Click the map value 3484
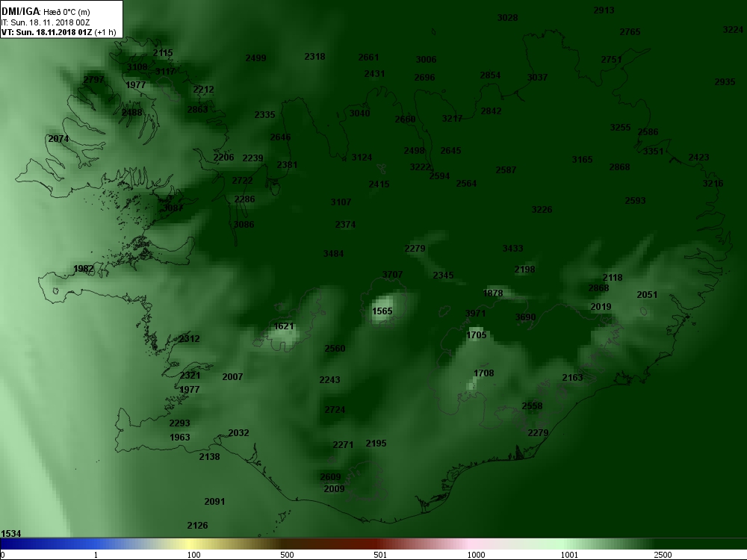 (x=333, y=254)
